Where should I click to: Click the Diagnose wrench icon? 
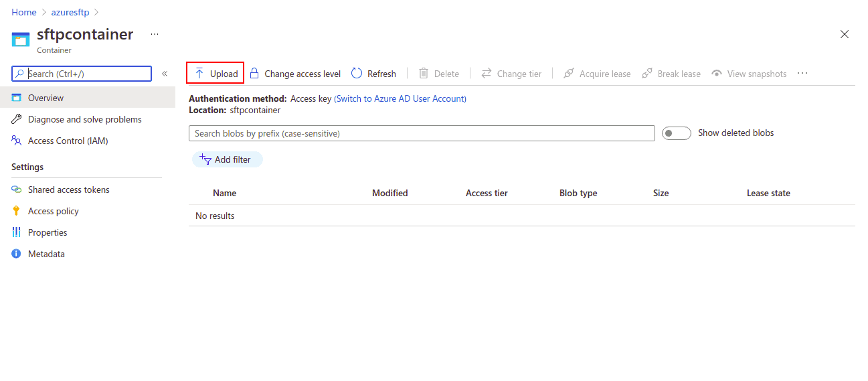pos(17,119)
